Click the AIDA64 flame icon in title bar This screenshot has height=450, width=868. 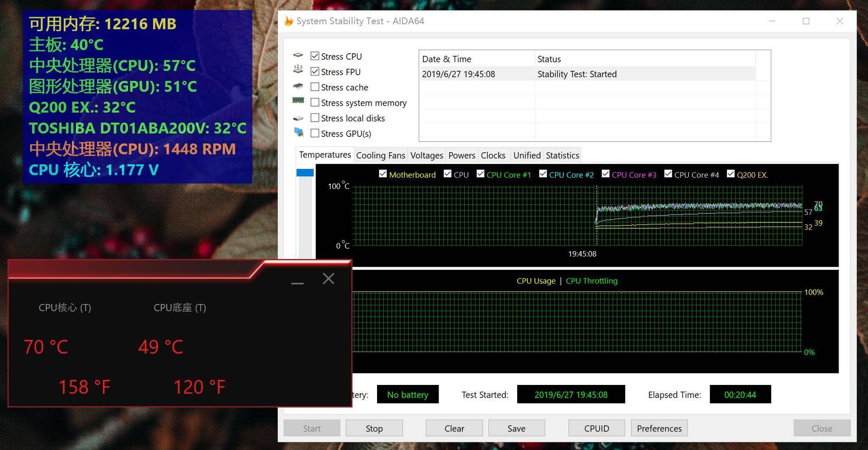click(288, 21)
